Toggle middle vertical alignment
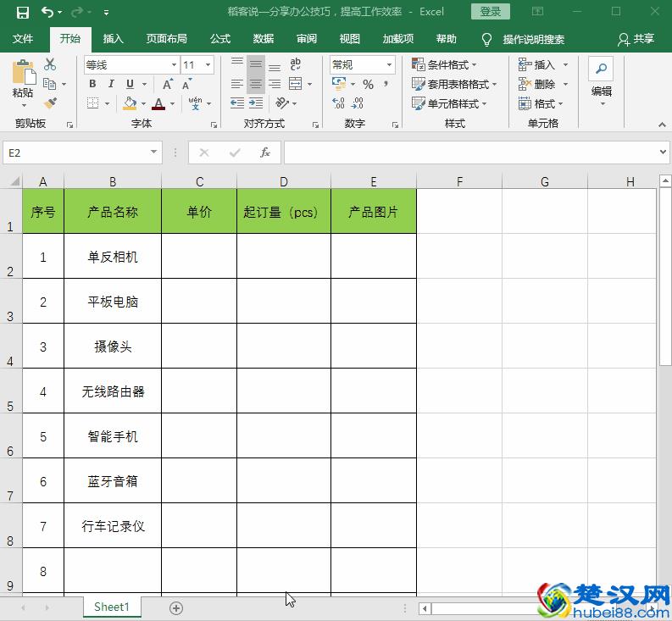Screen dimensions: 672x621 point(256,64)
